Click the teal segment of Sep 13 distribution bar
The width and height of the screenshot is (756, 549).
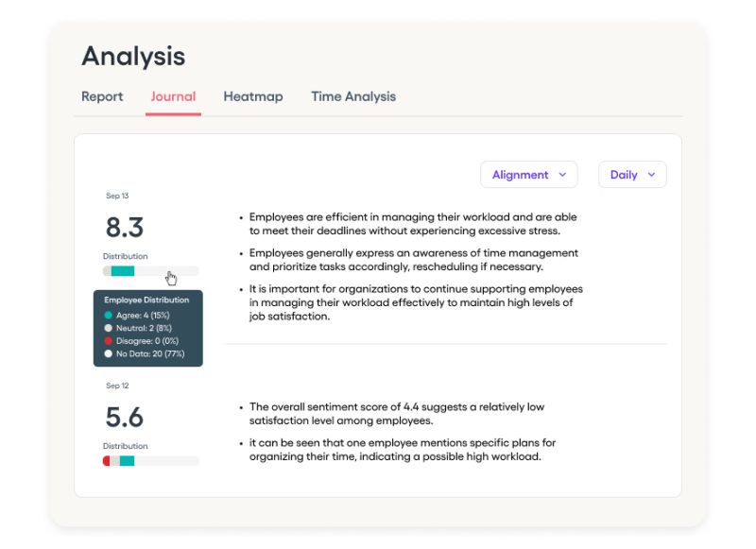pos(123,271)
